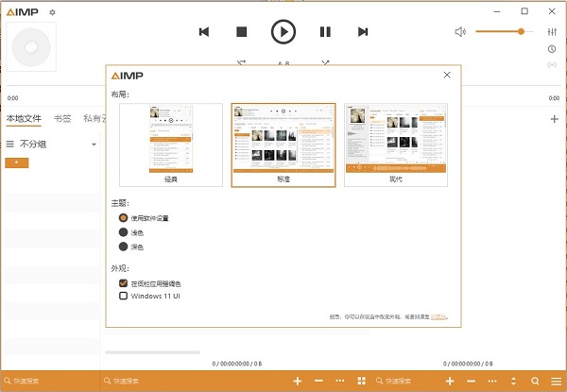Click the horizontal scrollbar below the dialog
The height and width of the screenshot is (392, 567).
[152, 352]
